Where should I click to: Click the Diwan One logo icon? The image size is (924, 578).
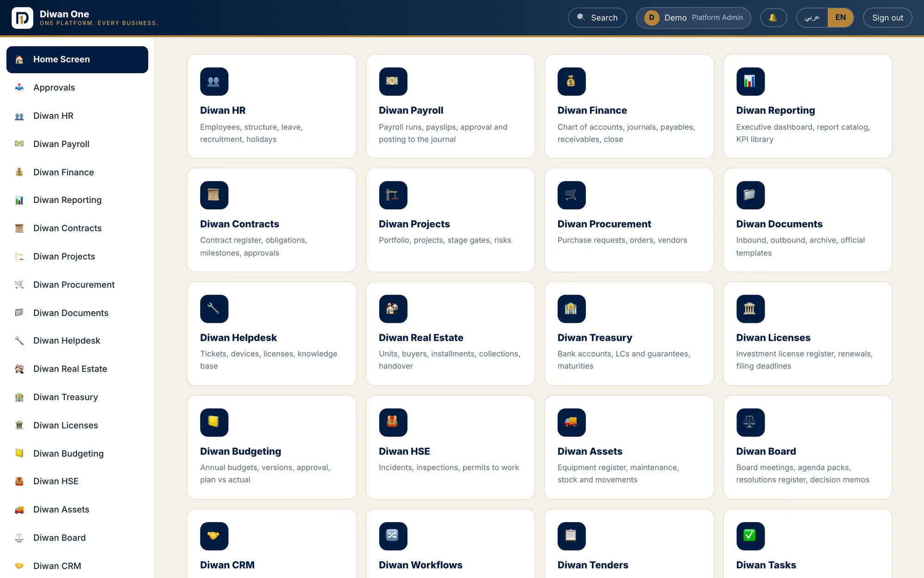coord(22,18)
